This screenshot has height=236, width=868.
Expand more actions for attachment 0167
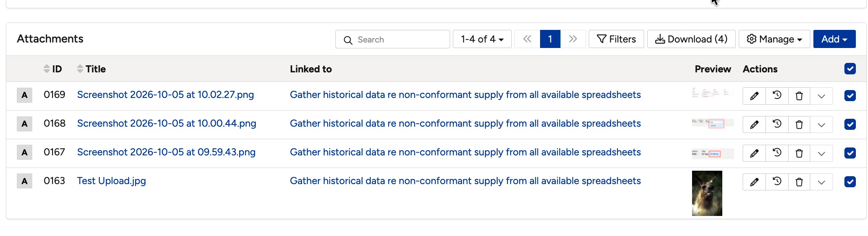coord(821,153)
